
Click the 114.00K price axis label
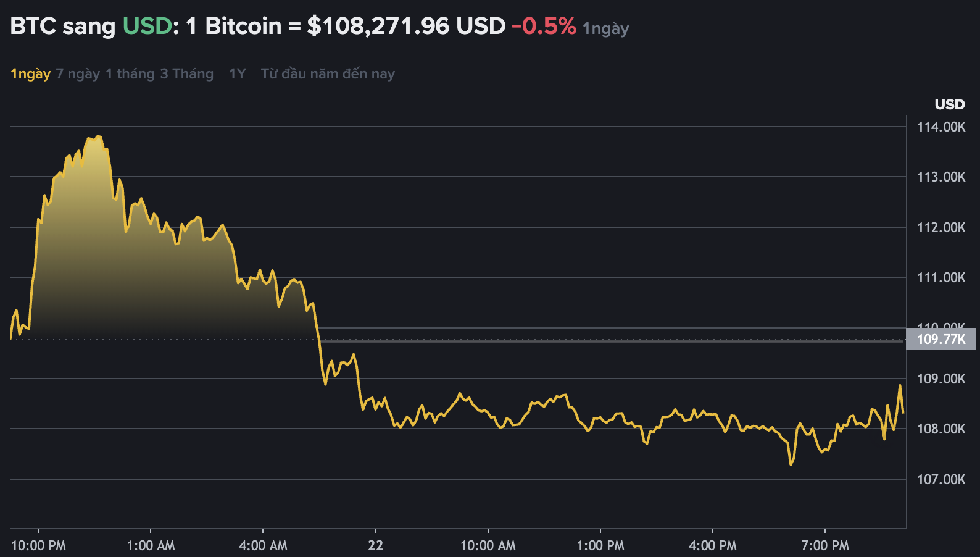941,127
